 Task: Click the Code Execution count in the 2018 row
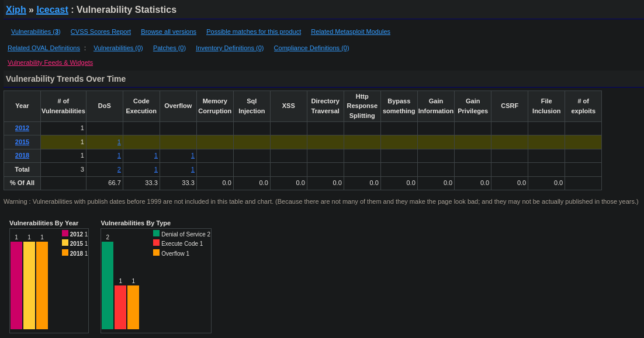coord(155,155)
